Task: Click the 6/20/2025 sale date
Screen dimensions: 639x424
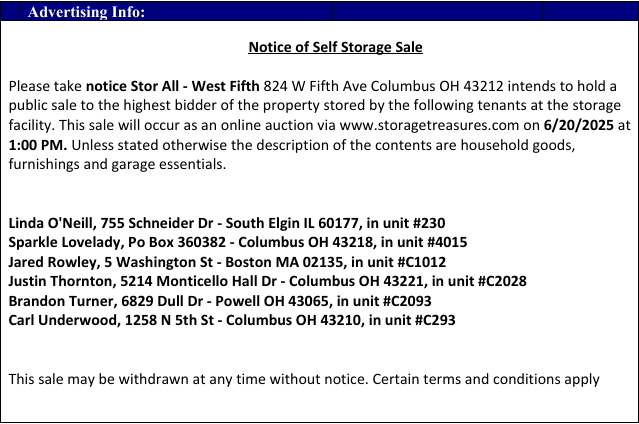Action: coord(579,125)
